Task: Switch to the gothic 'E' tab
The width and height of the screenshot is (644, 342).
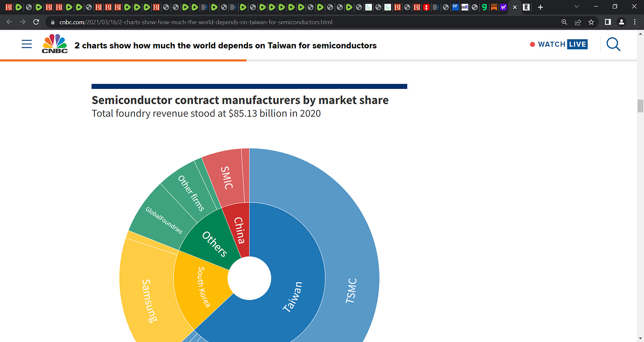Action: click(526, 7)
